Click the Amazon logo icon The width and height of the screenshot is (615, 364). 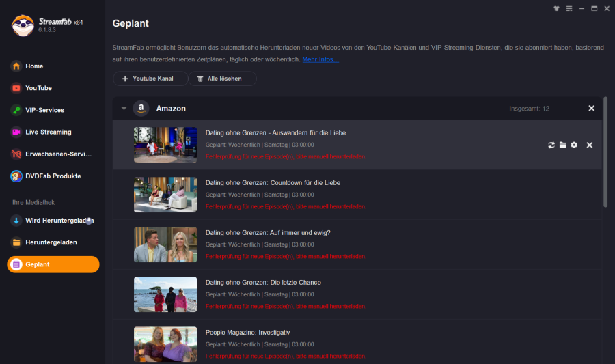click(x=141, y=109)
